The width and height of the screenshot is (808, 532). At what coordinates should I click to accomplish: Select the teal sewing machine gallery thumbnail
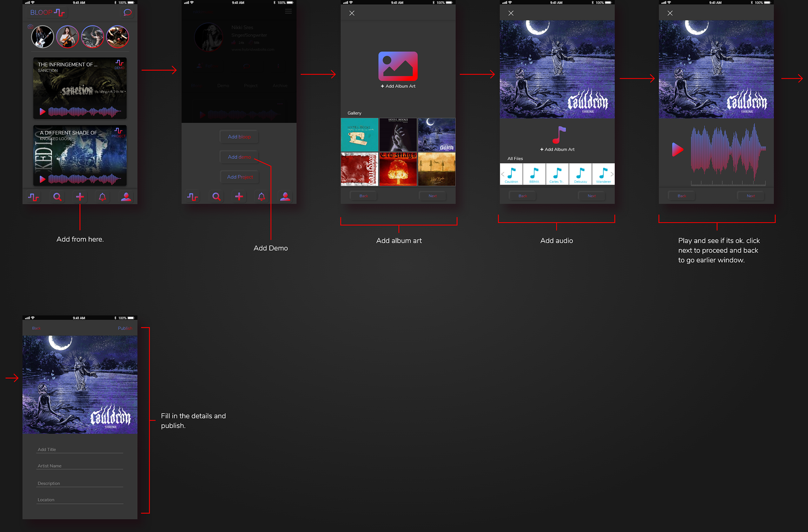pos(359,135)
